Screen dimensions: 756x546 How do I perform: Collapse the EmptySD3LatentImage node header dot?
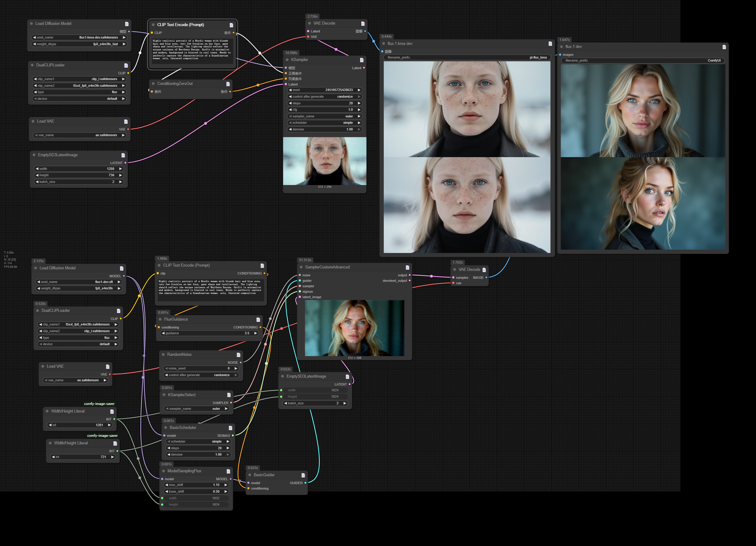(34, 155)
